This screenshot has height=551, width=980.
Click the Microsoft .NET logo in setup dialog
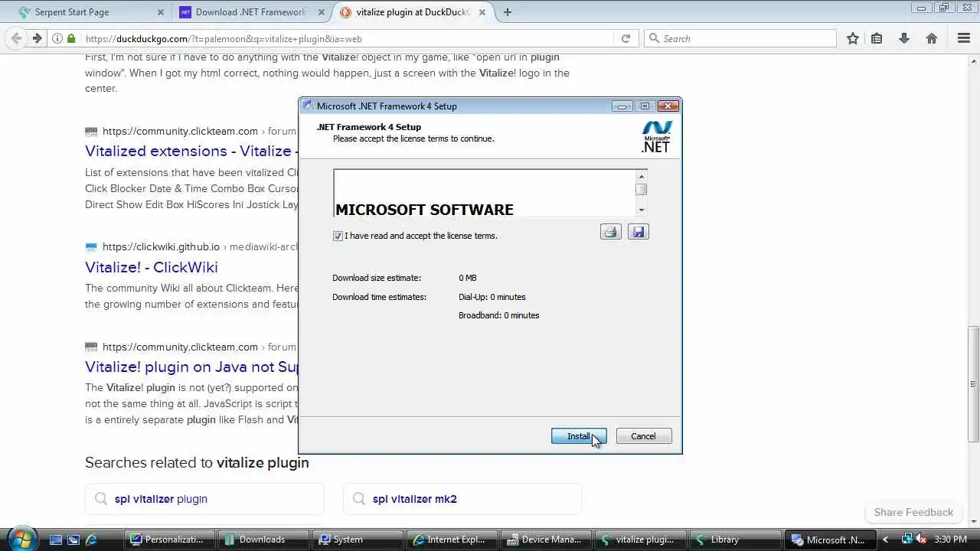point(656,137)
